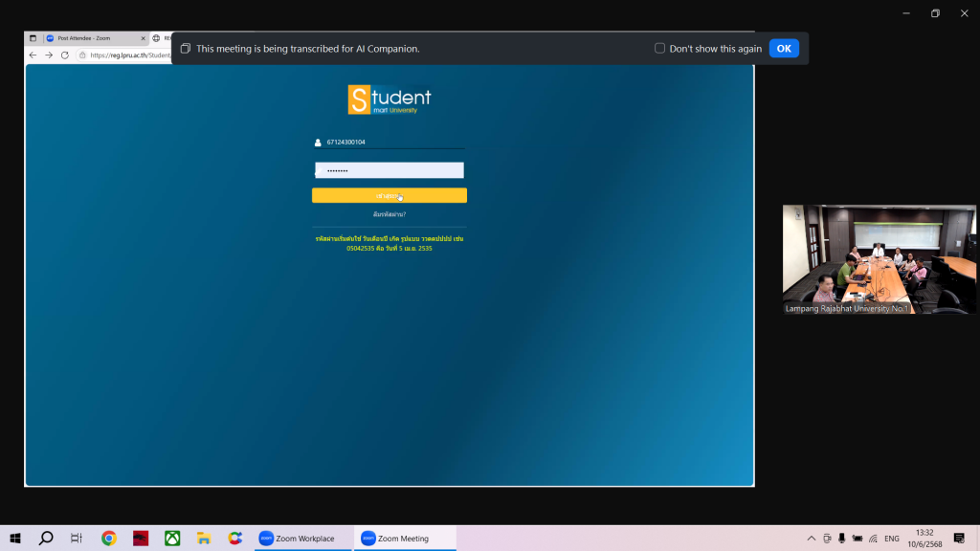980x551 pixels.
Task: Click the browser back arrow
Action: 33,55
